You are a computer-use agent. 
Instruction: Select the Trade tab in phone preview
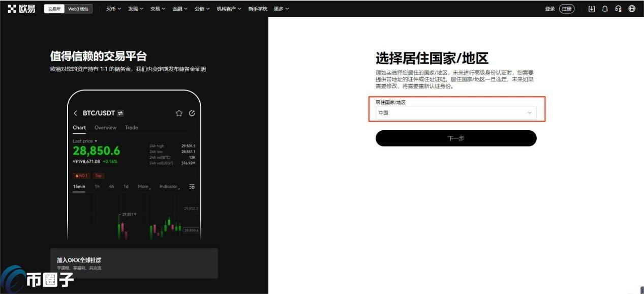point(131,128)
